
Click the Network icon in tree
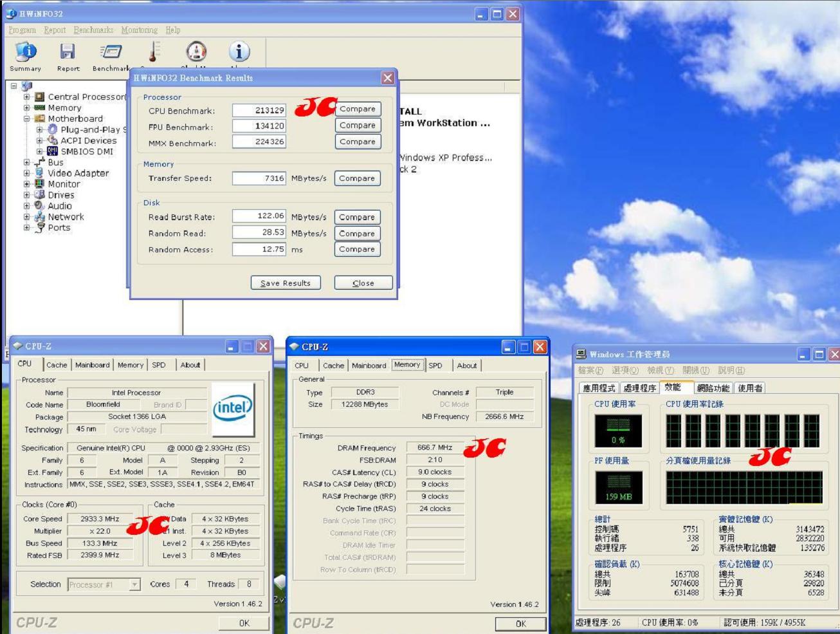click(39, 217)
